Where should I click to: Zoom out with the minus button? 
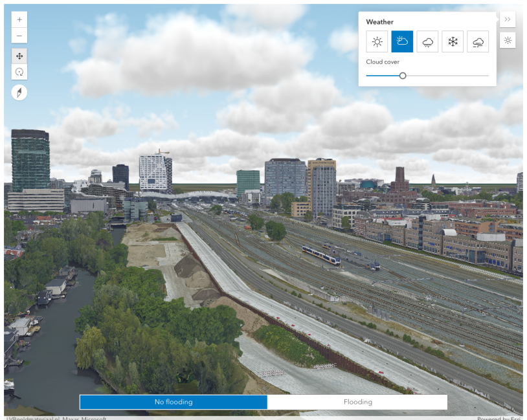(x=19, y=36)
